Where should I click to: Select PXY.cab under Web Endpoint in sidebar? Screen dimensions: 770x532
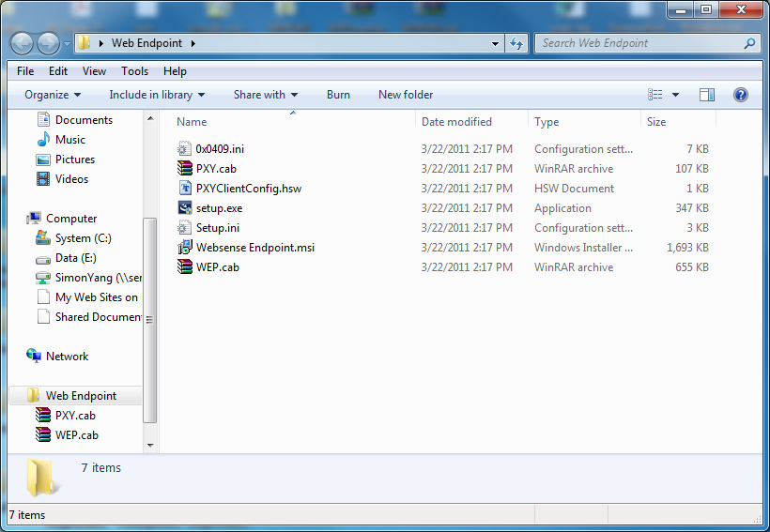(67, 416)
